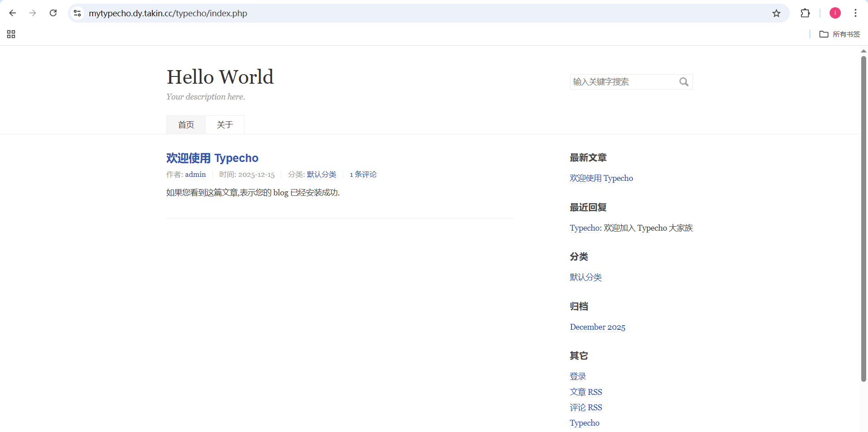This screenshot has height=432, width=868.
Task: Click the profile avatar in browser toolbar
Action: click(835, 13)
